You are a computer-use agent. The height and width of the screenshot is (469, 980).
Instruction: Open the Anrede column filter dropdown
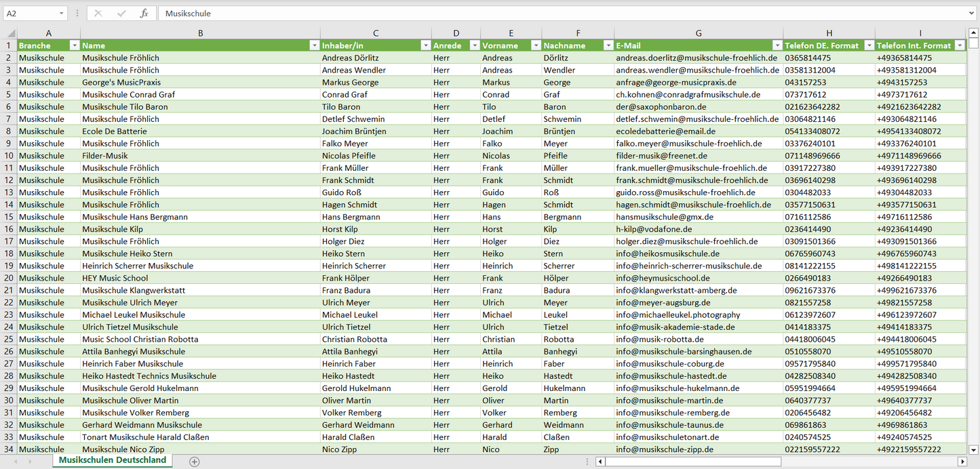coord(473,45)
